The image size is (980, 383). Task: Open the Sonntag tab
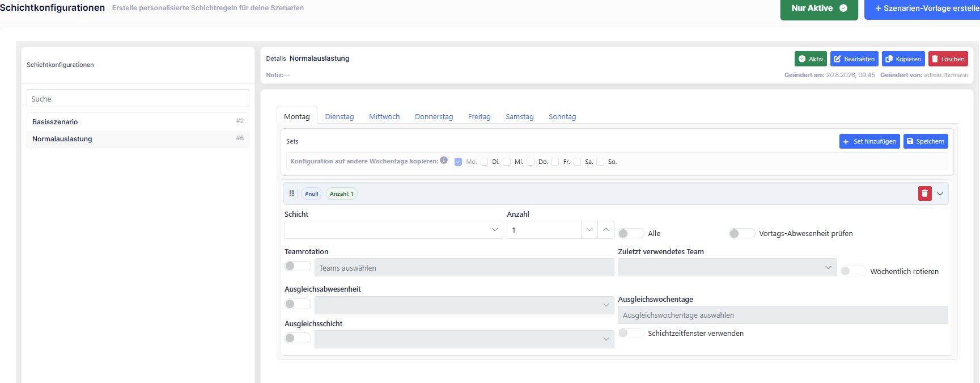[562, 116]
